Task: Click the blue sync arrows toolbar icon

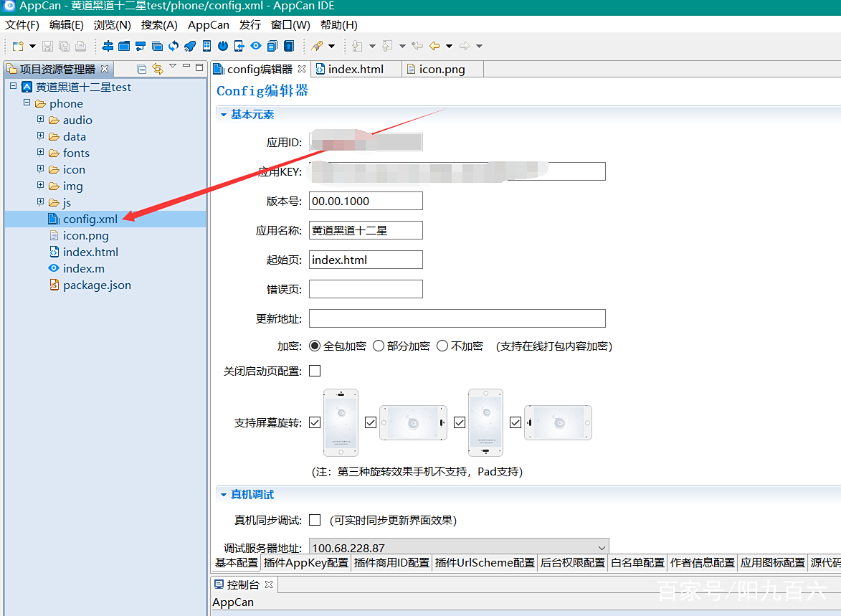Action: click(x=174, y=46)
